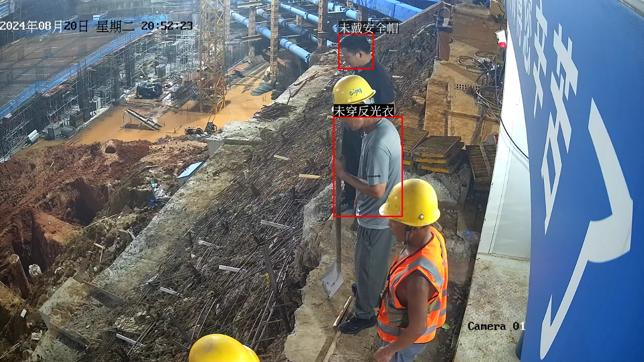Click the black shoes of the grey-shirted worker
The height and width of the screenshot is (362, 644).
(357, 324)
